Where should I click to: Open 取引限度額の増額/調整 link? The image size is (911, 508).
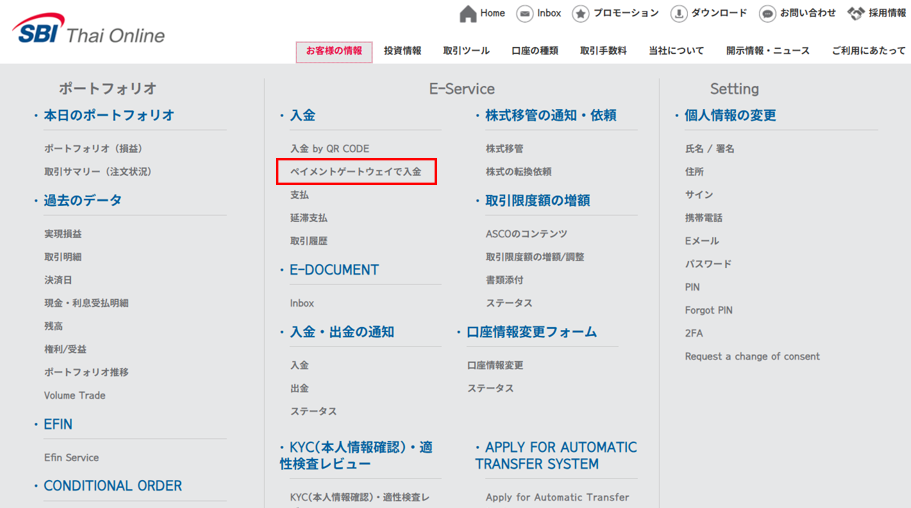pyautogui.click(x=535, y=257)
